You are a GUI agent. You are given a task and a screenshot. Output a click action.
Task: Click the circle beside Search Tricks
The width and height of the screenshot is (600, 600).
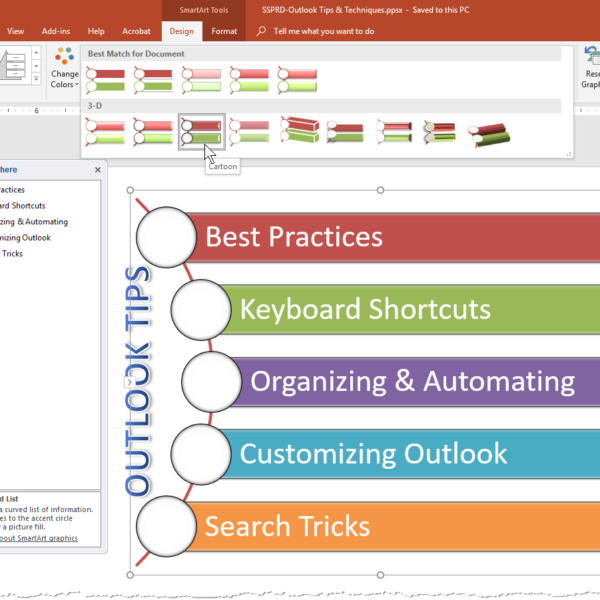(166, 526)
